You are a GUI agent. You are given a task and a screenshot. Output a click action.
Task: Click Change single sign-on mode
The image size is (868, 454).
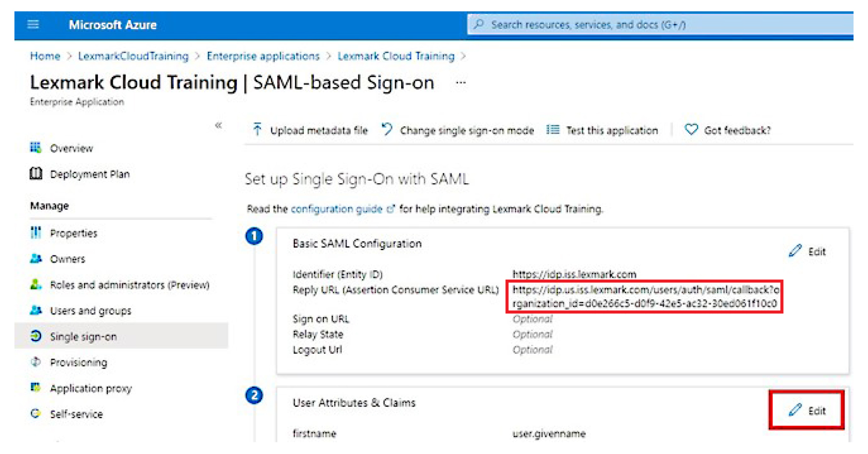465,130
